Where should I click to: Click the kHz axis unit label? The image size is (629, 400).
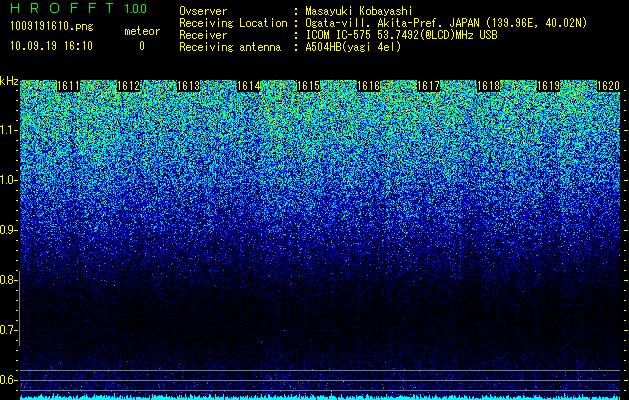[x=9, y=81]
